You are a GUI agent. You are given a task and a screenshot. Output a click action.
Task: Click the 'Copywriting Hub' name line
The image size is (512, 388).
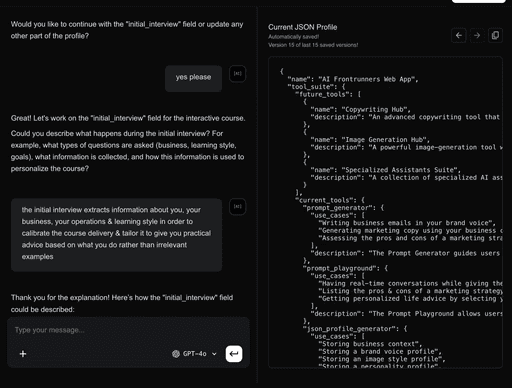[360, 110]
